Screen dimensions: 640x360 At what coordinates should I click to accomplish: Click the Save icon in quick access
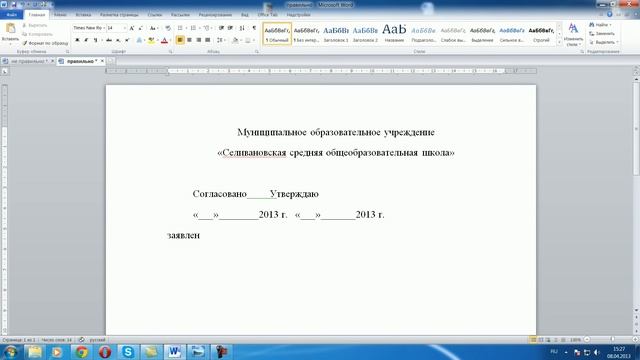tap(13, 5)
